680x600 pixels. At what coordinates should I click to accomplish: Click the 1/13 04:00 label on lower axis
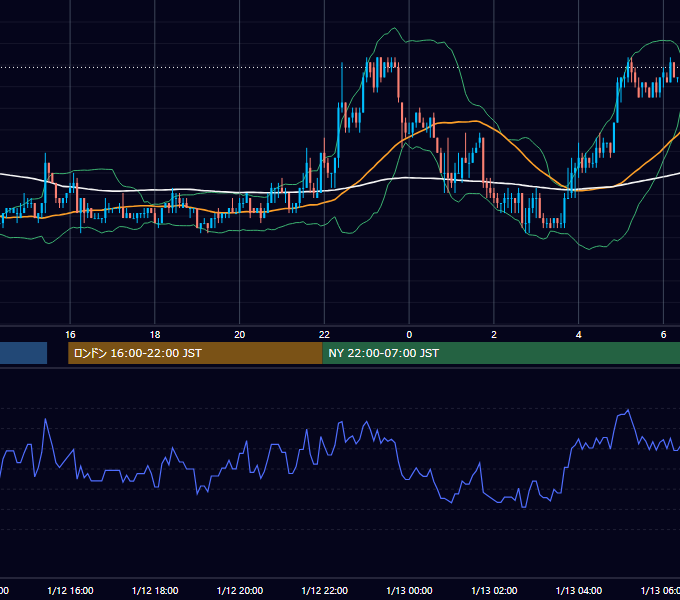tap(579, 590)
